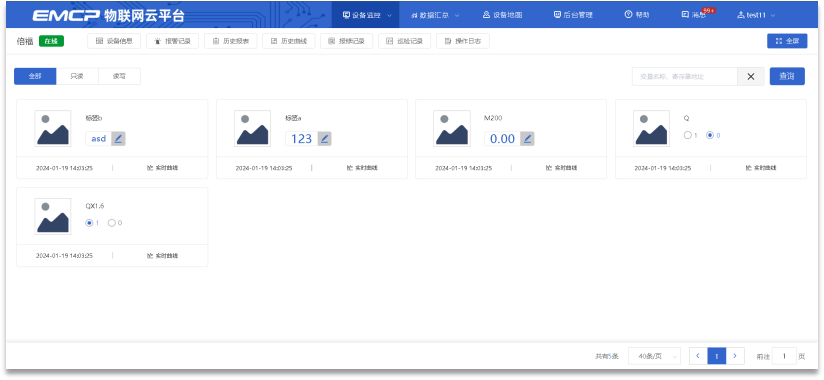Go to 设备地图 in top navigation
This screenshot has height=380, width=824.
(x=502, y=15)
